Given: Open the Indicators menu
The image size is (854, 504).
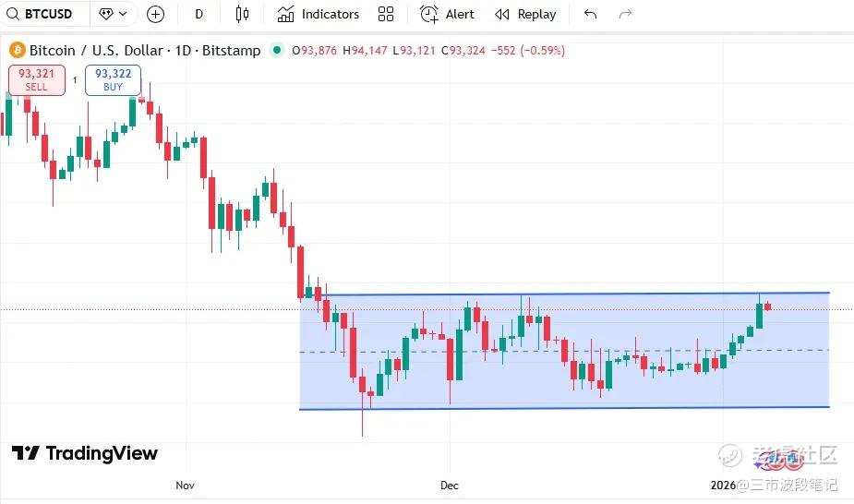Looking at the screenshot, I should click(319, 14).
